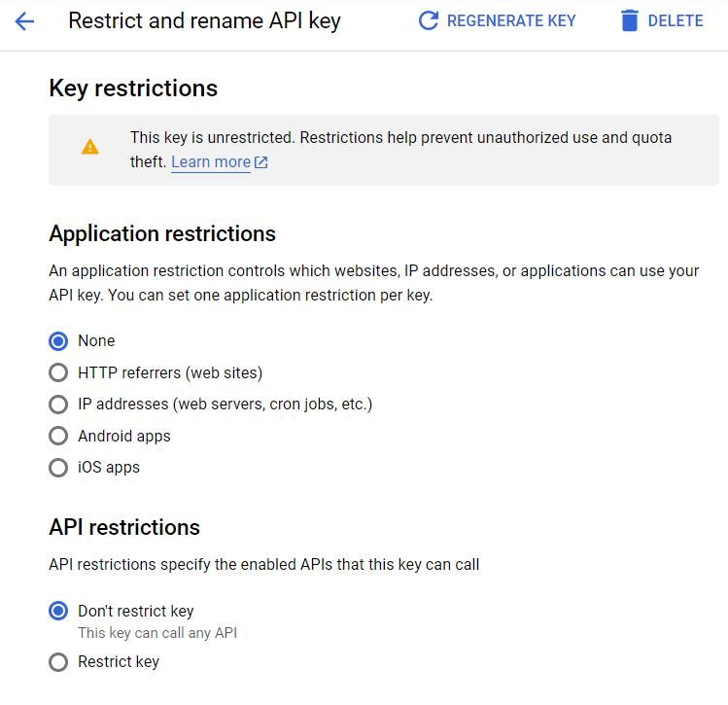Select Don't restrict key option
Screen dimensions: 728x705
(58, 612)
